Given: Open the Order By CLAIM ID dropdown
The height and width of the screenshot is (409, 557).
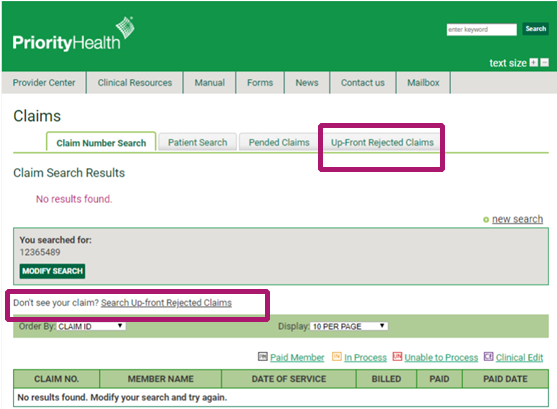Looking at the screenshot, I should point(91,326).
